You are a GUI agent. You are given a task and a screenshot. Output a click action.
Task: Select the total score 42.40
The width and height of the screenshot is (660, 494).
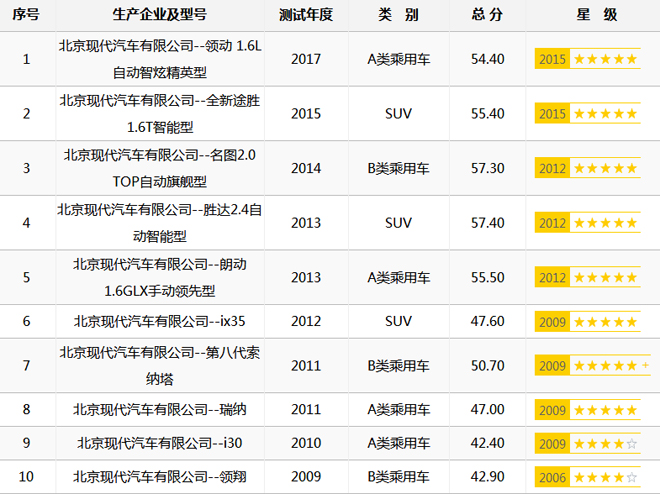(487, 443)
